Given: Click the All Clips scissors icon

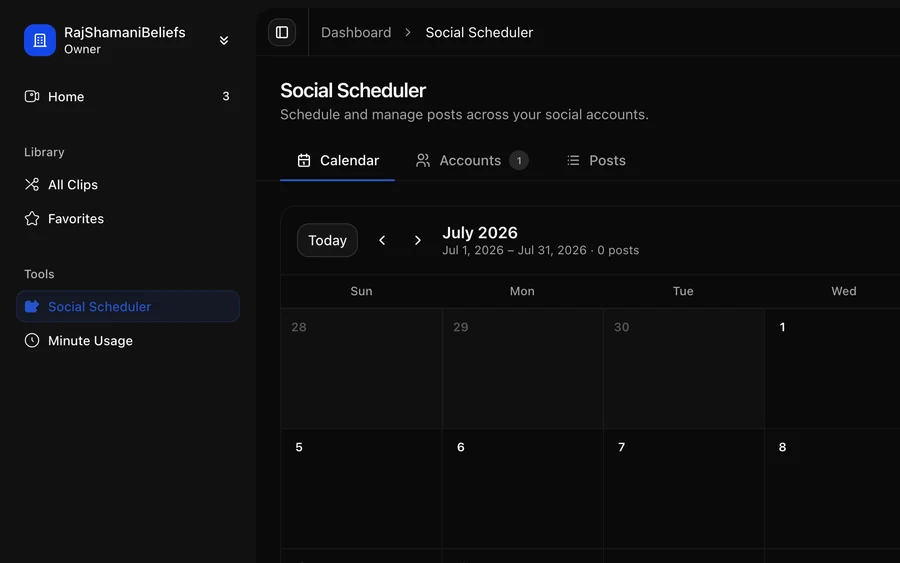Looking at the screenshot, I should (32, 184).
